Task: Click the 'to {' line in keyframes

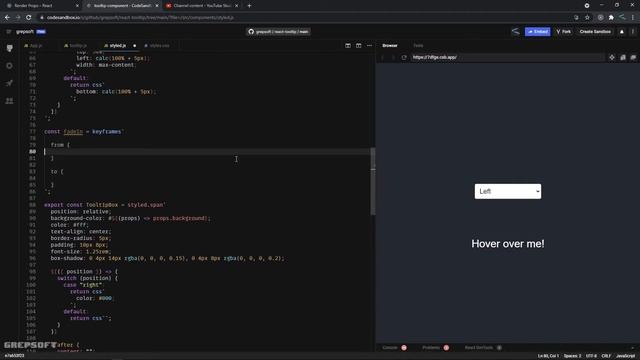Action: 57,171
